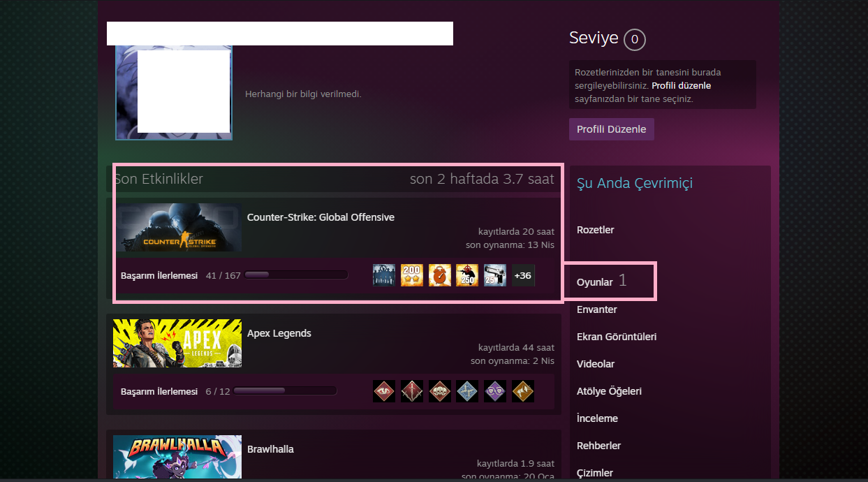Click 'Herhangi bir bilgi verilmedi.' text

click(303, 94)
